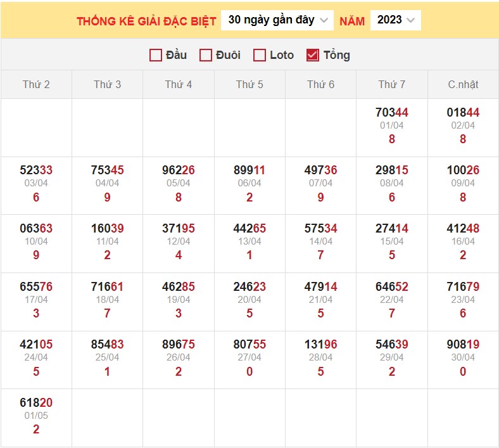Check the Đầu checkbox
The image size is (499, 448).
click(156, 55)
